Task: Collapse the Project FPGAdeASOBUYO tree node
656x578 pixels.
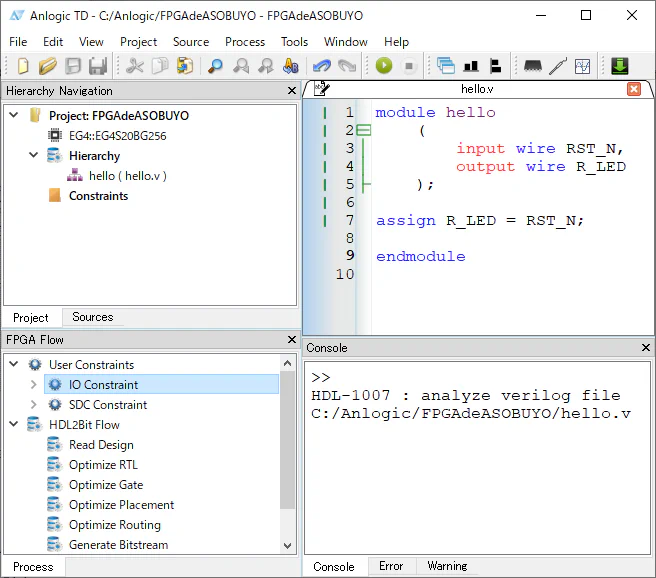Action: pyautogui.click(x=14, y=115)
